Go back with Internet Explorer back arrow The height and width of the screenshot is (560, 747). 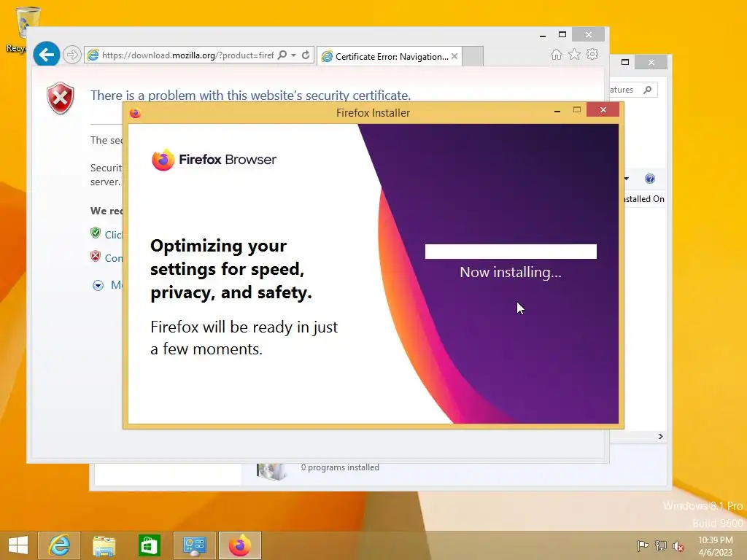coord(46,55)
